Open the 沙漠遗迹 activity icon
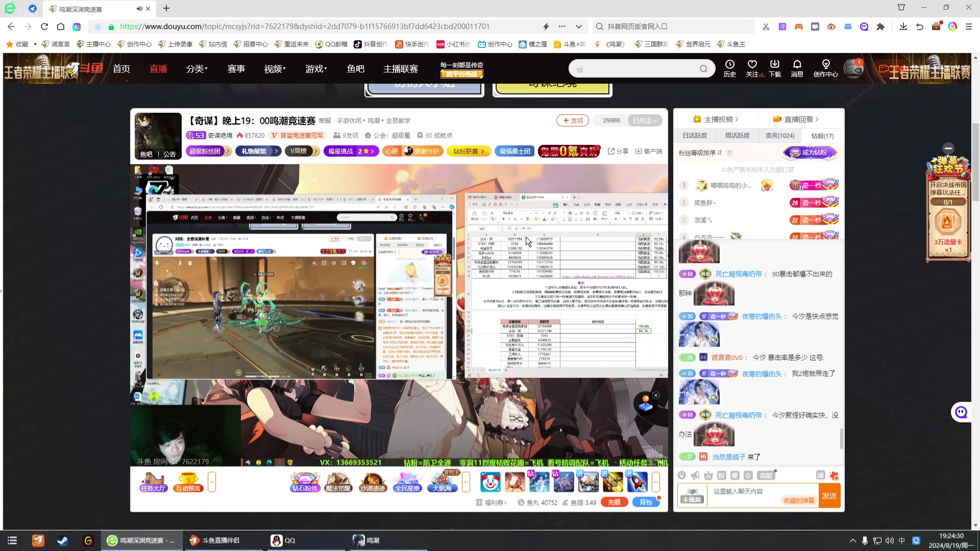The height and width of the screenshot is (551, 980). click(373, 482)
